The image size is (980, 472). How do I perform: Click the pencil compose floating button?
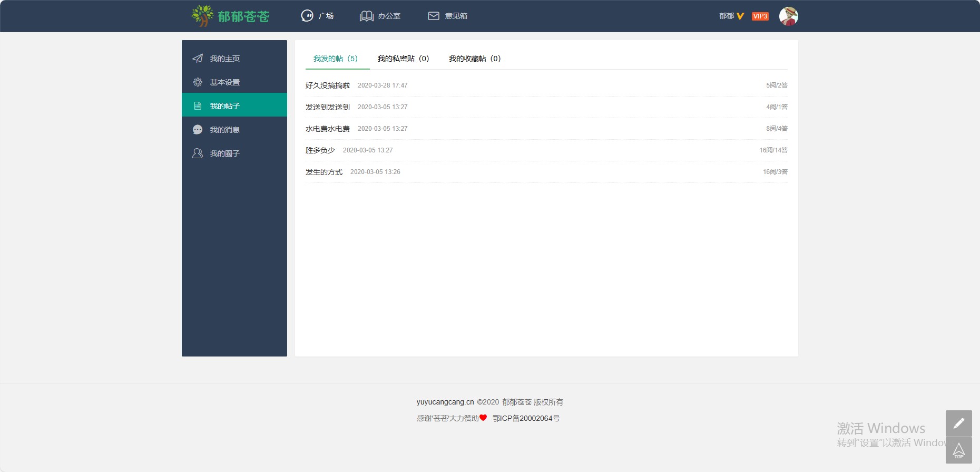[x=959, y=423]
